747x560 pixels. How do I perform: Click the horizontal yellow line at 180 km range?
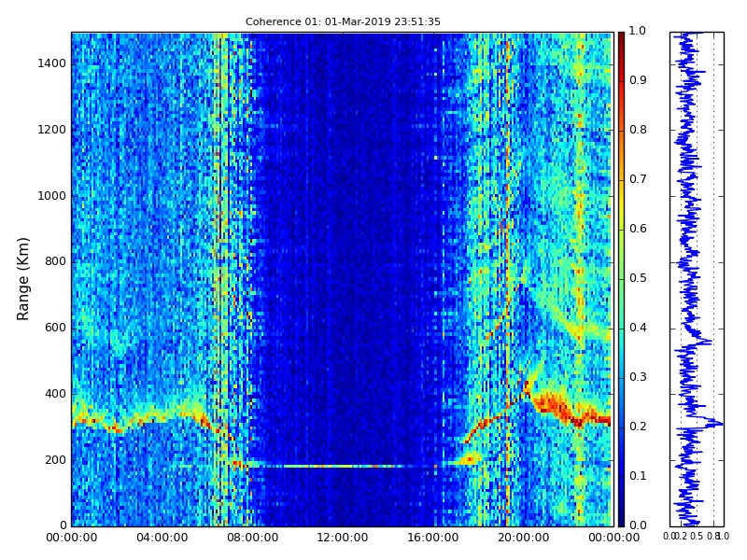pos(343,466)
